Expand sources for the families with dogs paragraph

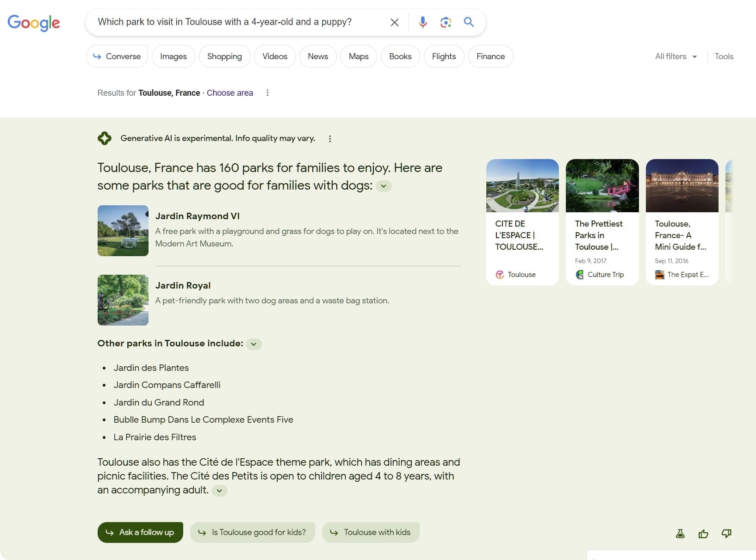384,186
